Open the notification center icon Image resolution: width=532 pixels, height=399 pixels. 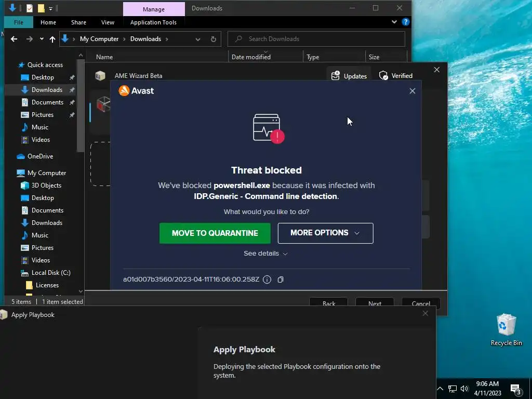pyautogui.click(x=515, y=389)
